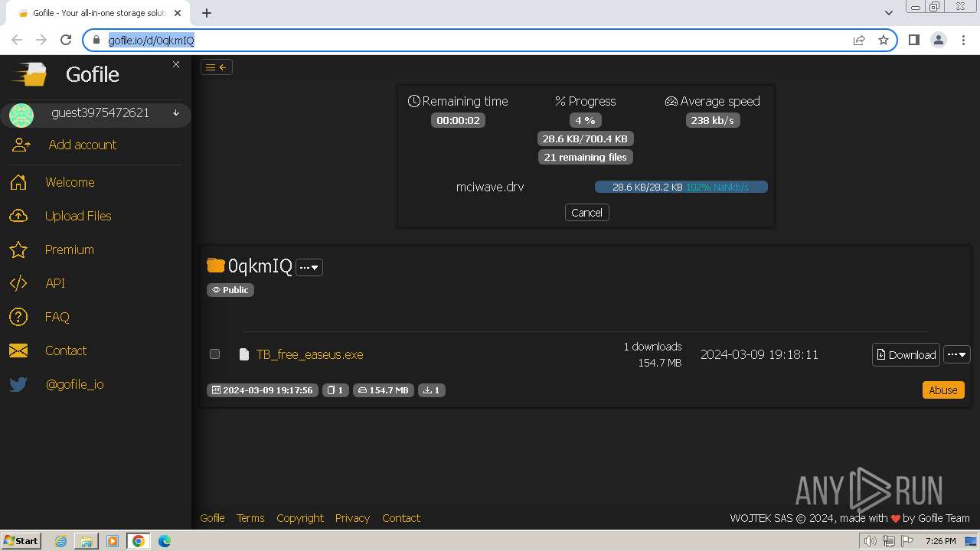Cancel the download in progress

586,213
